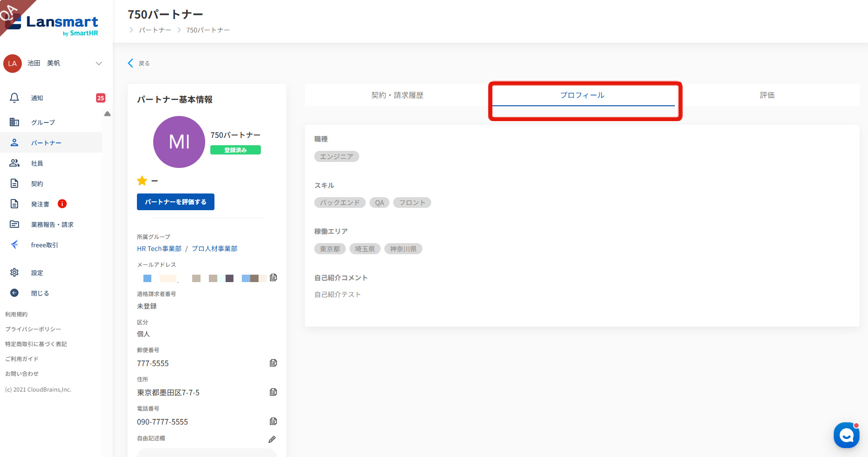Click the 東京都 area tag
Viewport: 868px width, 457px height.
pyautogui.click(x=330, y=249)
